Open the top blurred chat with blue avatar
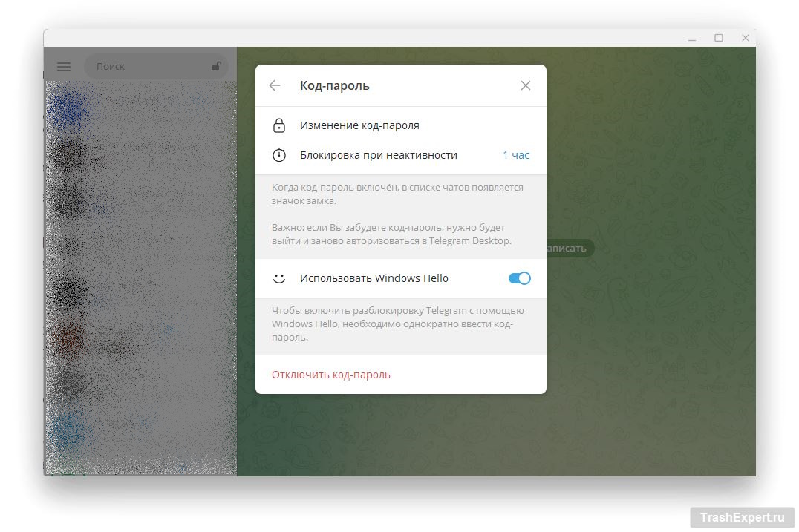This screenshot has width=799, height=532. tap(140, 108)
